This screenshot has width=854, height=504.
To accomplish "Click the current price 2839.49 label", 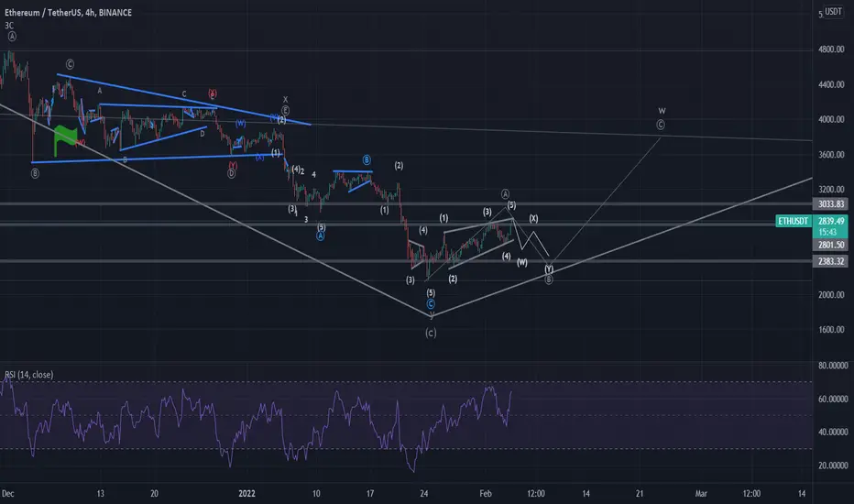I will [830, 221].
